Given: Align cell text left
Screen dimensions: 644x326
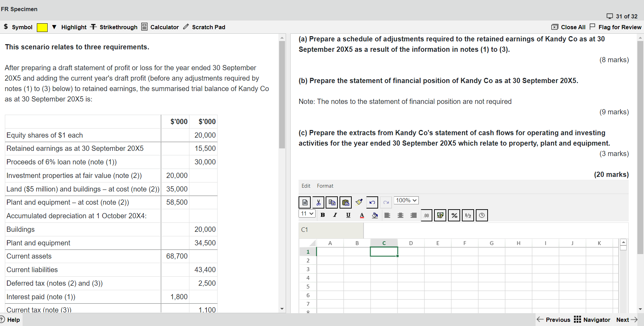Looking at the screenshot, I should click(x=387, y=215).
